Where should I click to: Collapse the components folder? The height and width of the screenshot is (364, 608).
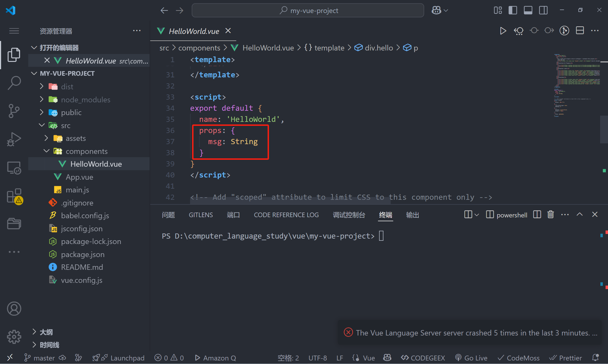(86, 151)
